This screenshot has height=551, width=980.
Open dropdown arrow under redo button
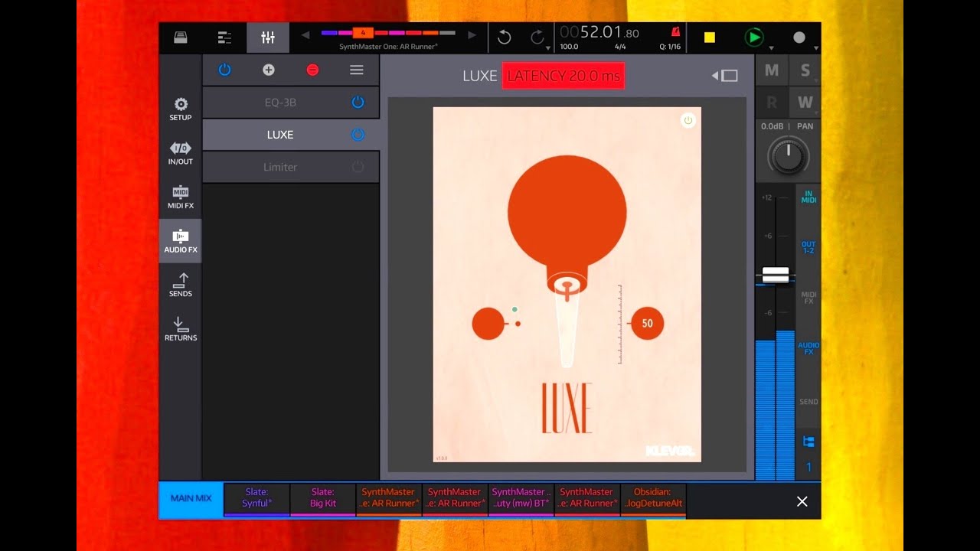(549, 48)
